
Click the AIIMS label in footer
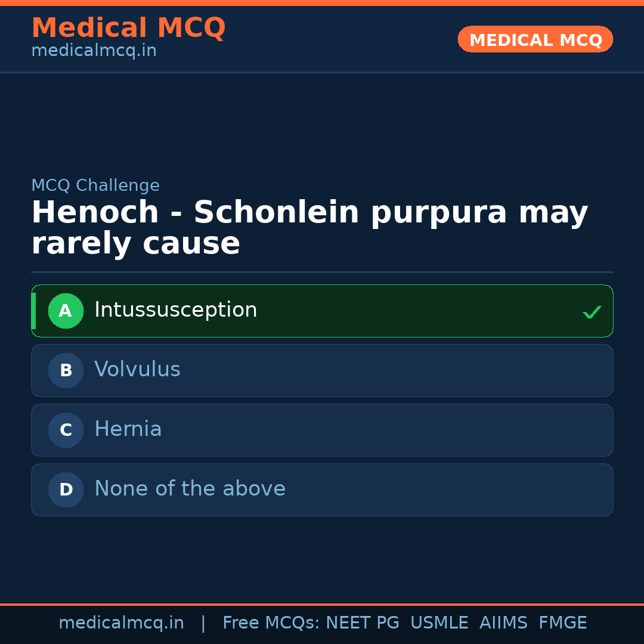tap(504, 622)
